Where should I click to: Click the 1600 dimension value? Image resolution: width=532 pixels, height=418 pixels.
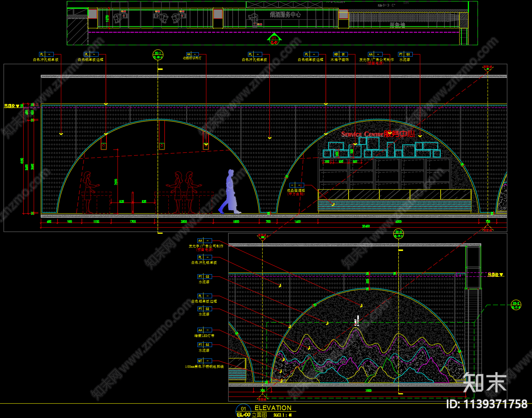[x=297, y=222]
